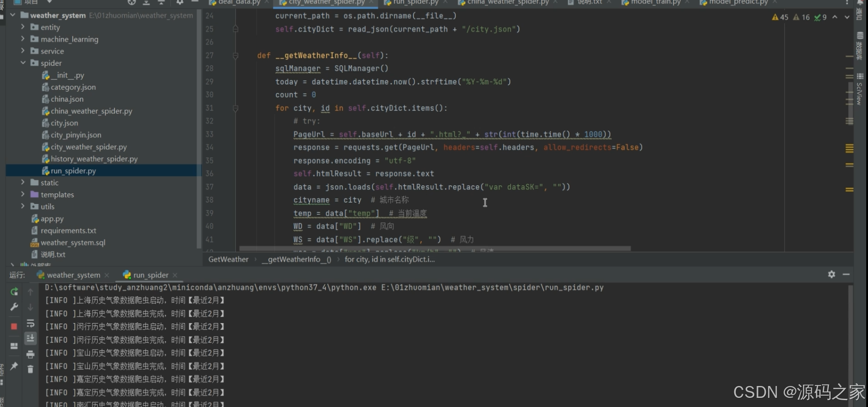Stop the running spider process
868x407 pixels.
(x=14, y=326)
